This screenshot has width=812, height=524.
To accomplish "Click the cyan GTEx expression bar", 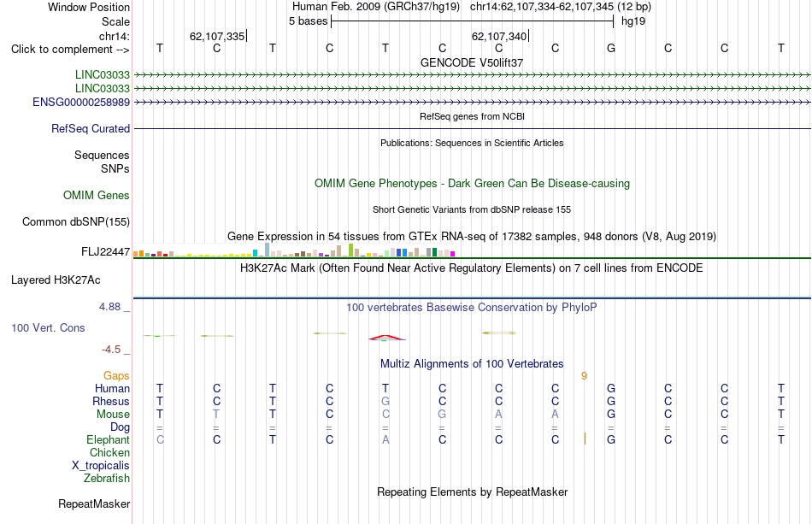I will [x=255, y=253].
